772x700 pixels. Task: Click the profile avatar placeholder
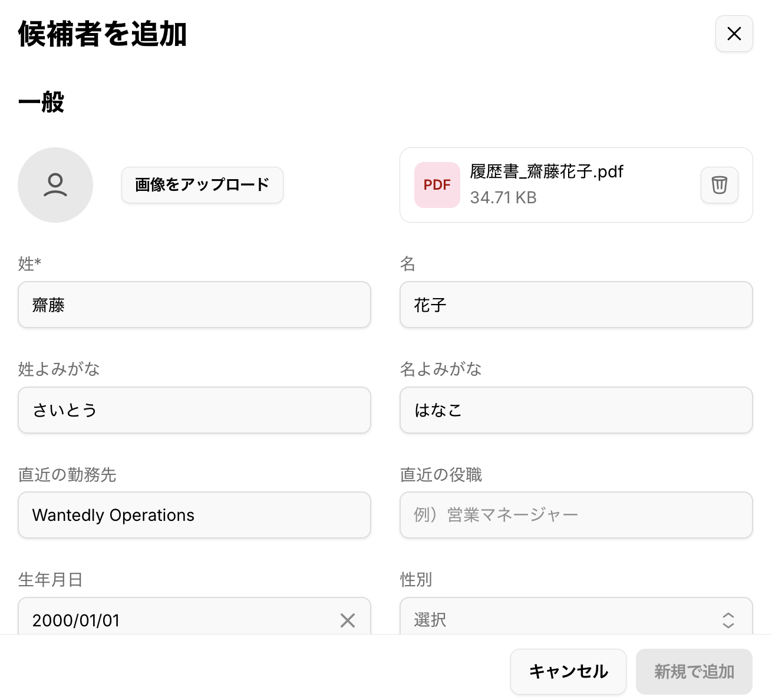click(55, 185)
